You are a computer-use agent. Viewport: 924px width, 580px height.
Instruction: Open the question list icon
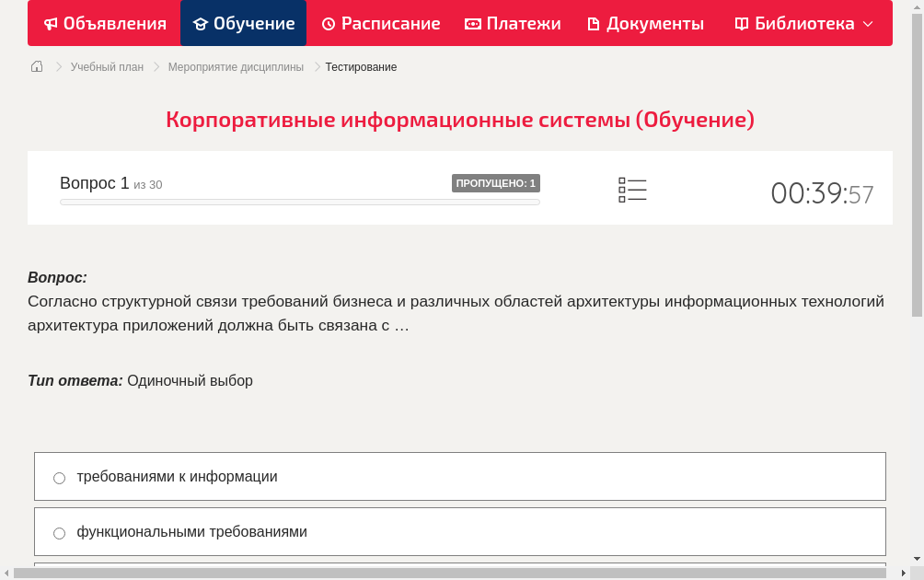(x=632, y=190)
